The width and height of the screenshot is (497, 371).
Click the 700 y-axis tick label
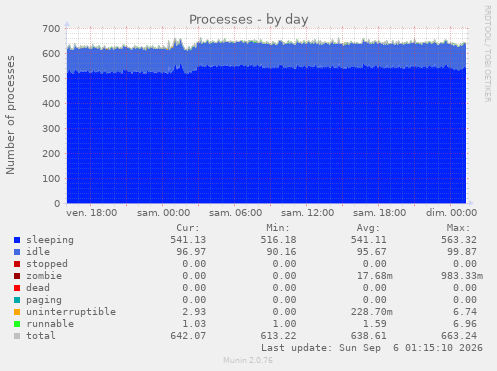51,29
